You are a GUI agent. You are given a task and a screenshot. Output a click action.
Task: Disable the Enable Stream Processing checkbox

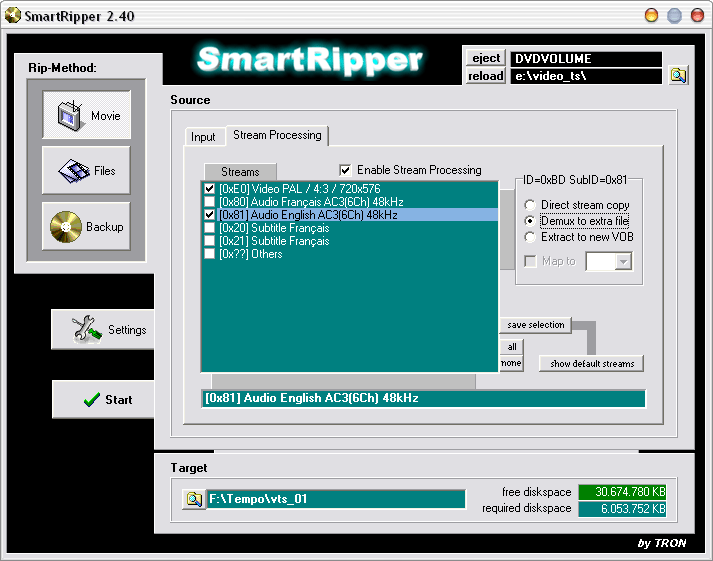click(x=345, y=170)
